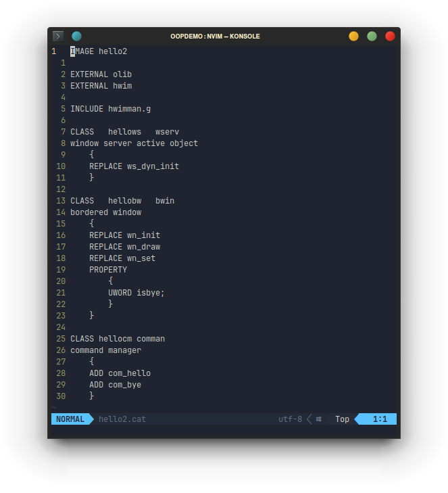Click the closing brace on line 11

91,177
